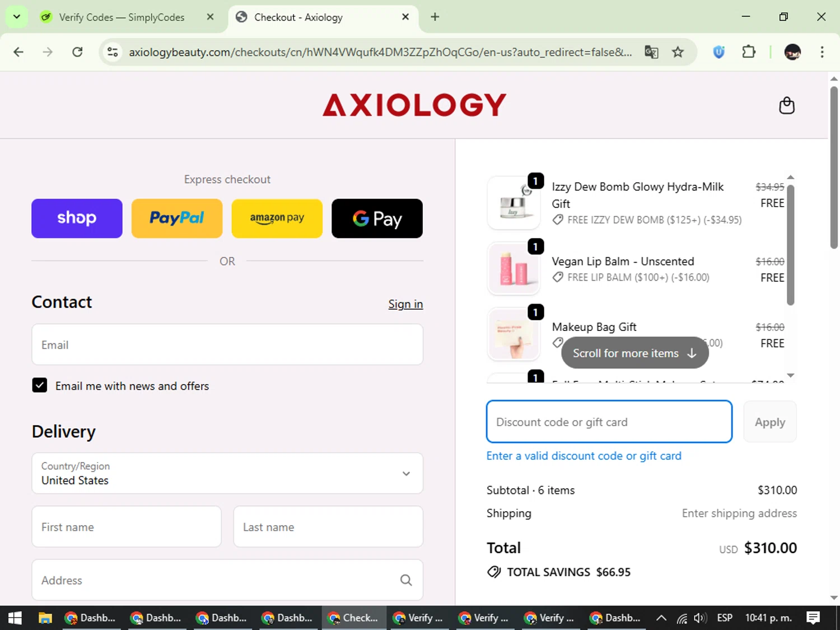Image resolution: width=840 pixels, height=630 pixels.
Task: Close the Checkout - Axiology tab
Action: tap(405, 17)
